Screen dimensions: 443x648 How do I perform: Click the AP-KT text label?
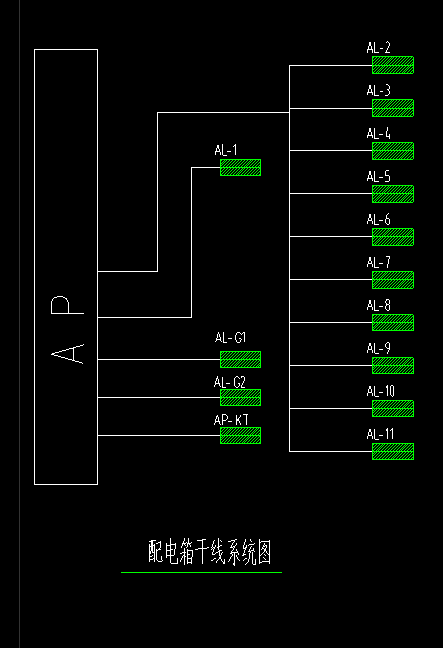[x=231, y=421]
